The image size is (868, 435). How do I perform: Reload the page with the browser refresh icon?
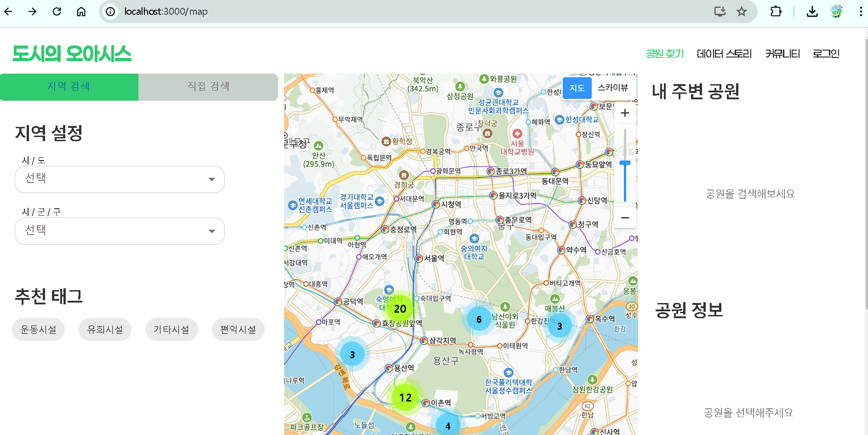point(57,11)
